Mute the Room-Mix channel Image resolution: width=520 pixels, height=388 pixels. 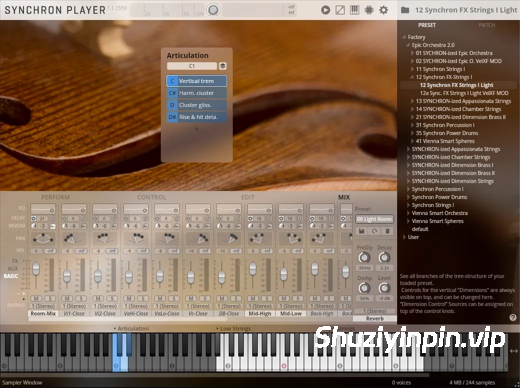[x=36, y=298]
